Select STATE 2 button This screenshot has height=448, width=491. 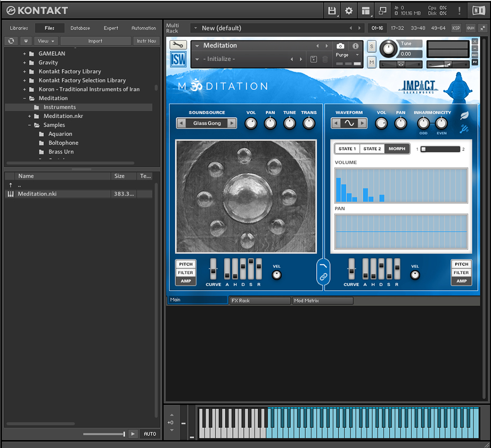pyautogui.click(x=372, y=149)
